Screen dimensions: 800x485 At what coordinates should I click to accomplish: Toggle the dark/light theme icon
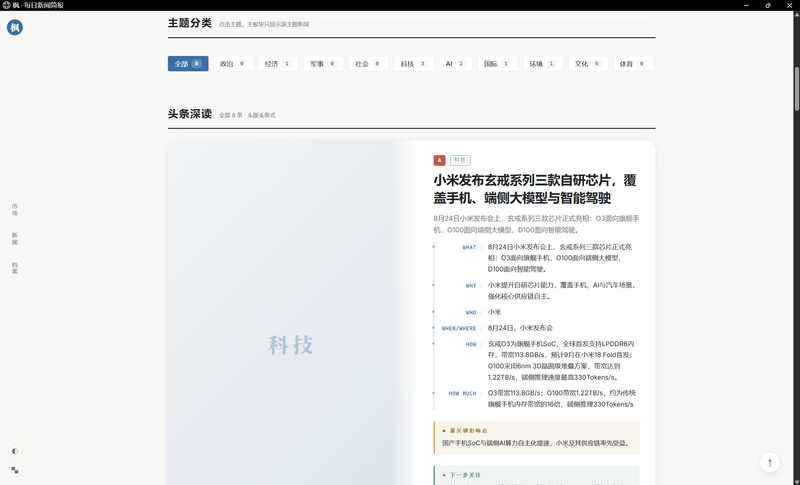pyautogui.click(x=15, y=451)
